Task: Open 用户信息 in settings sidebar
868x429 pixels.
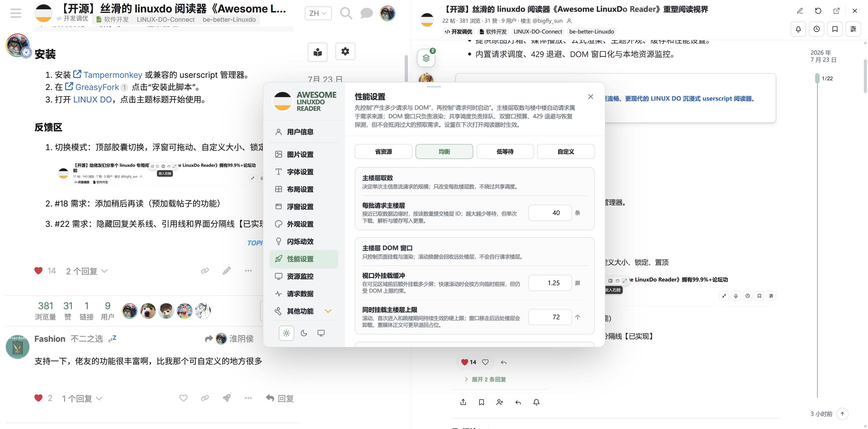Action: (x=303, y=132)
